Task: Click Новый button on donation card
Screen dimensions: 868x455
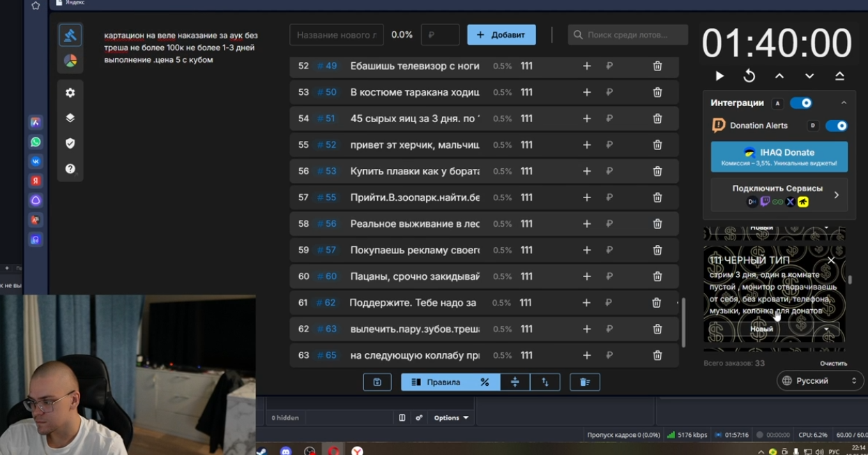Action: coord(761,329)
